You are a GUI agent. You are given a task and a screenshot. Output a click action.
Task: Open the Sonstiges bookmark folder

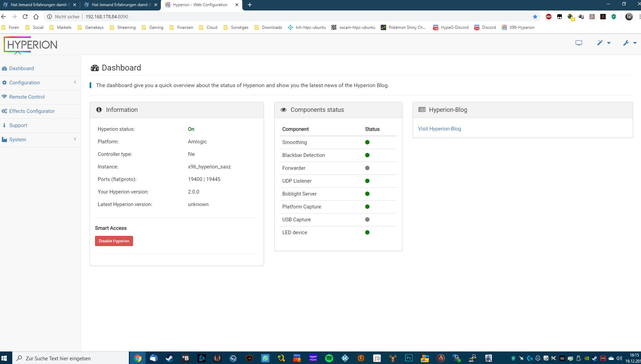[x=236, y=27]
